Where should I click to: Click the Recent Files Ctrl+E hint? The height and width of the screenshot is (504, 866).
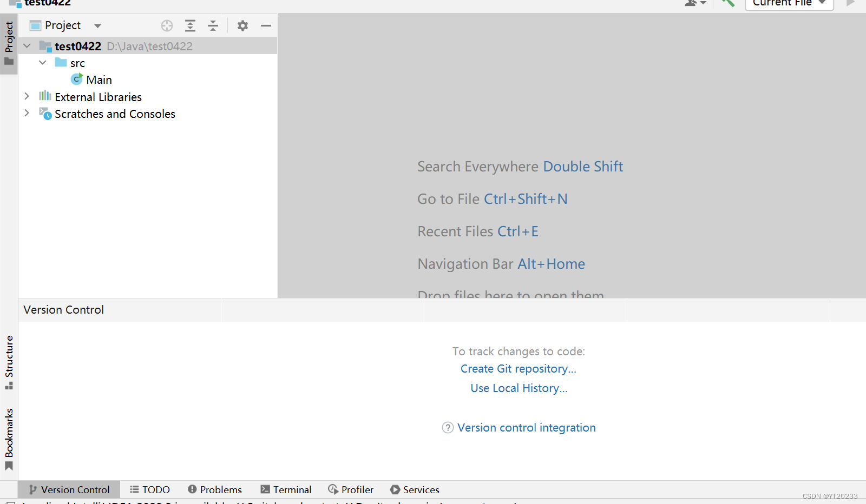click(x=478, y=231)
